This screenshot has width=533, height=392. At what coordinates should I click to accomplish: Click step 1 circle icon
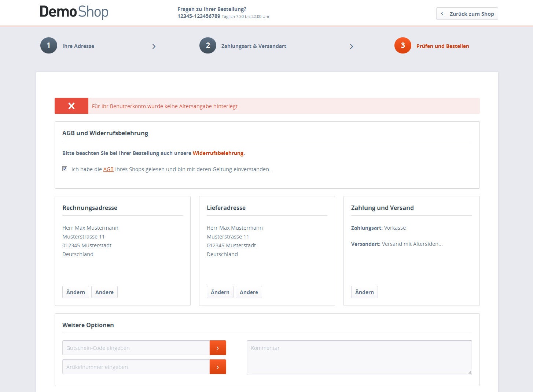49,46
